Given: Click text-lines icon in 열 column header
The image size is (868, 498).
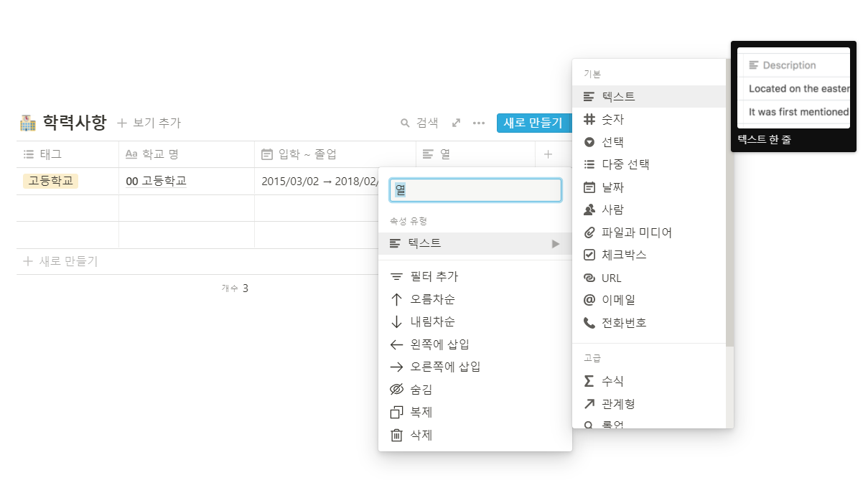Looking at the screenshot, I should coord(428,154).
